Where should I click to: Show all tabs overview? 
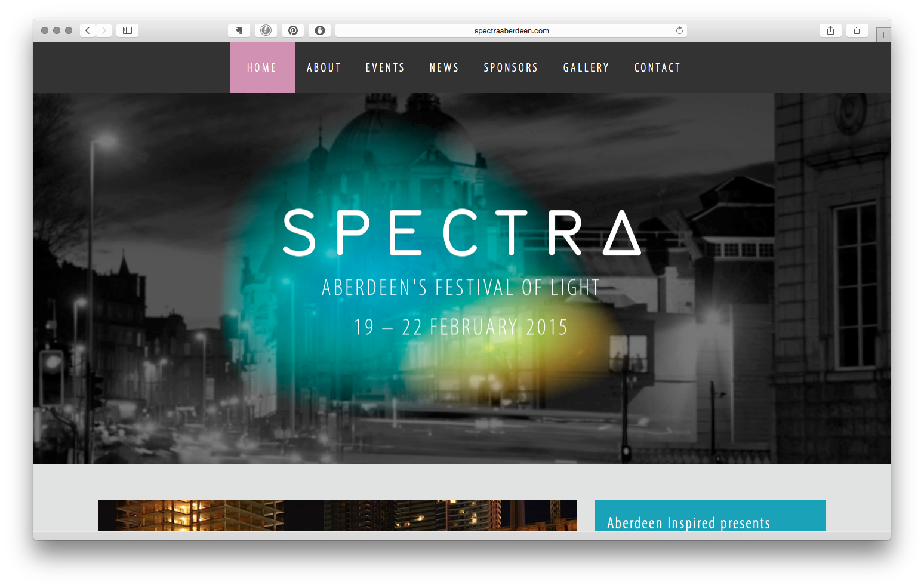[x=857, y=30]
